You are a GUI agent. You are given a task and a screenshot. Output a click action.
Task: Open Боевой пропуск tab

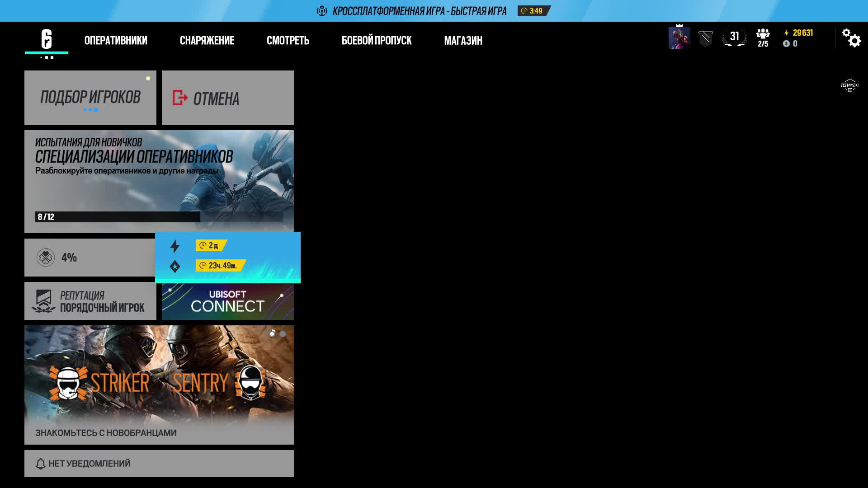(376, 41)
